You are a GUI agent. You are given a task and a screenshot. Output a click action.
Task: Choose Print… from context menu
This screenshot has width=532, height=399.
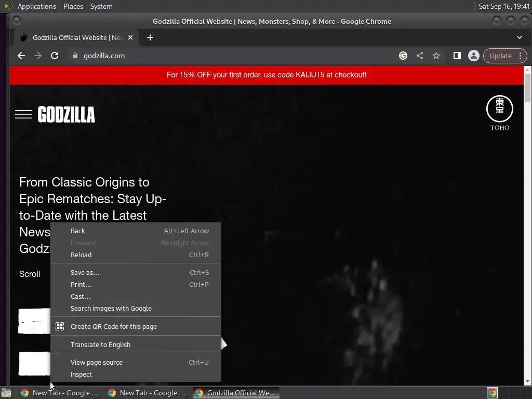click(136, 284)
